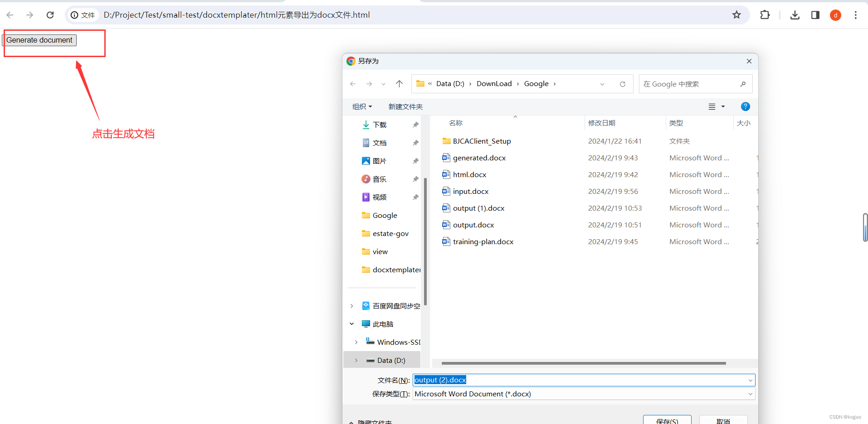Select the 文档 (Documents) quick access icon

pyautogui.click(x=379, y=142)
